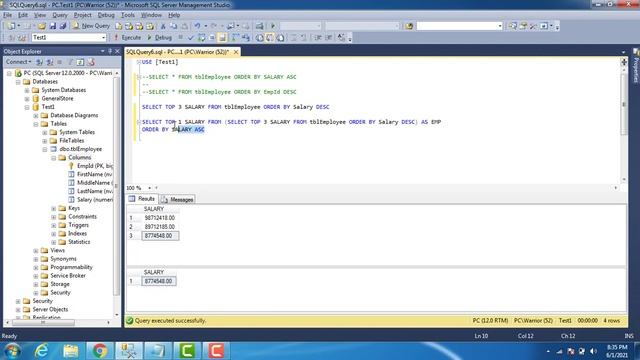Expand the System Tables node
Image resolution: width=640 pixels, height=360 pixels.
coord(45,133)
